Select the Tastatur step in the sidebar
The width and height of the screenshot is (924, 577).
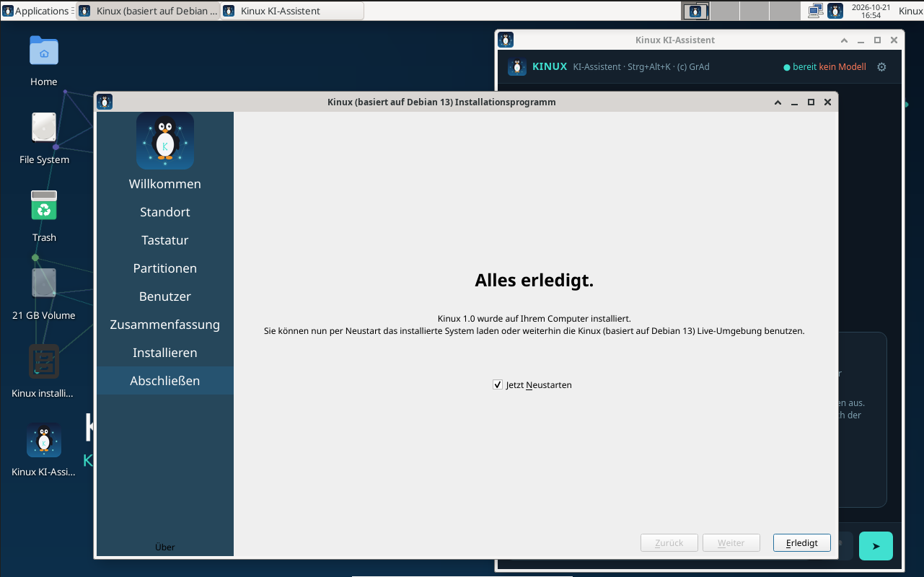coord(165,240)
